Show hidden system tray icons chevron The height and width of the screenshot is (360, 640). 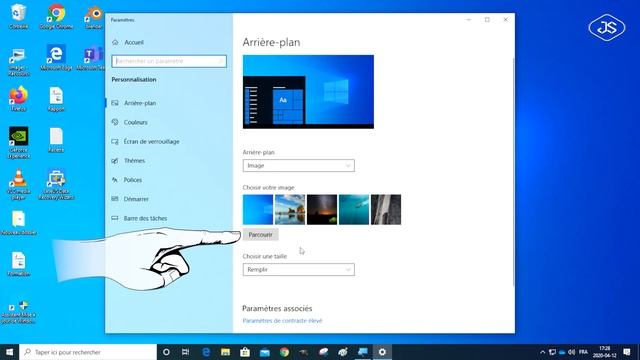point(542,352)
